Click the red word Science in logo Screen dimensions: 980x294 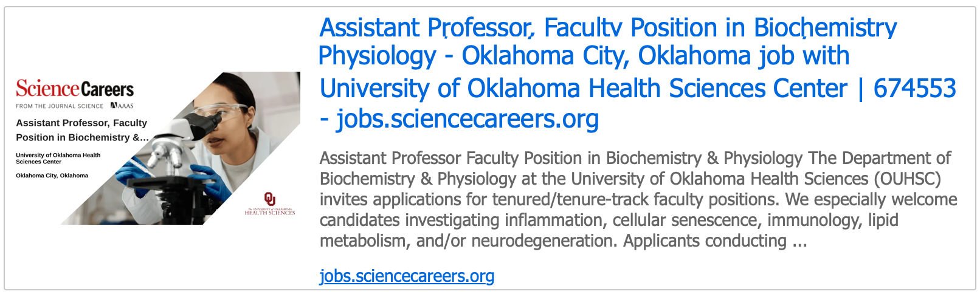click(x=47, y=89)
